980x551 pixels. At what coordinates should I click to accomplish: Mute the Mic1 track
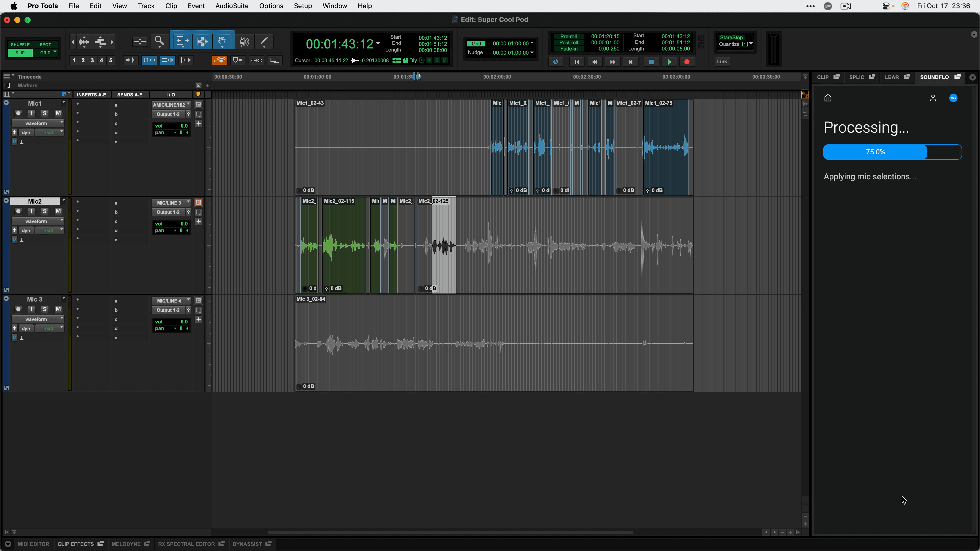pyautogui.click(x=58, y=113)
